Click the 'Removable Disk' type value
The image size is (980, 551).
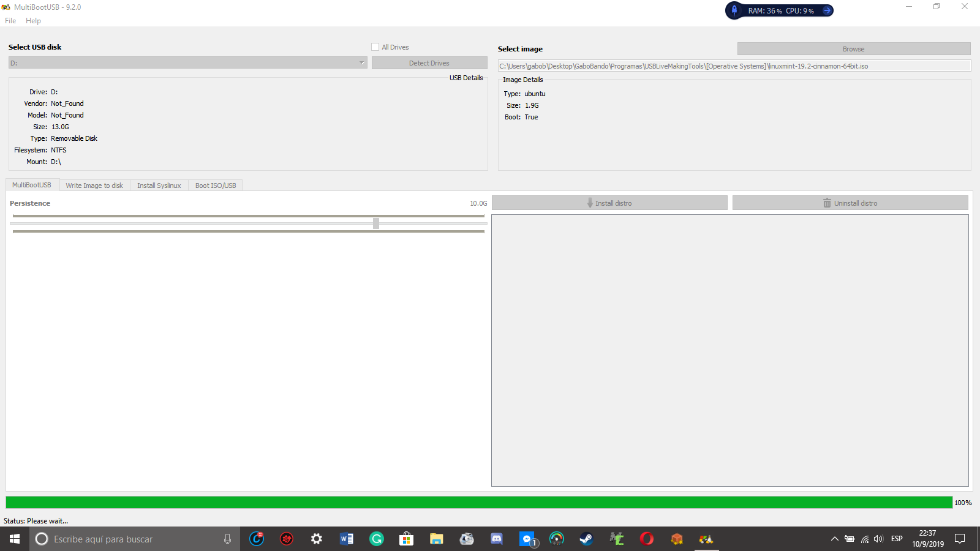coord(74,138)
